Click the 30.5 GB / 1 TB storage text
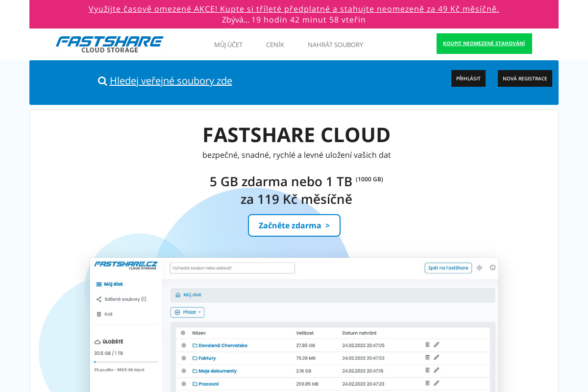Screen dimensions: 588x392 [x=108, y=353]
